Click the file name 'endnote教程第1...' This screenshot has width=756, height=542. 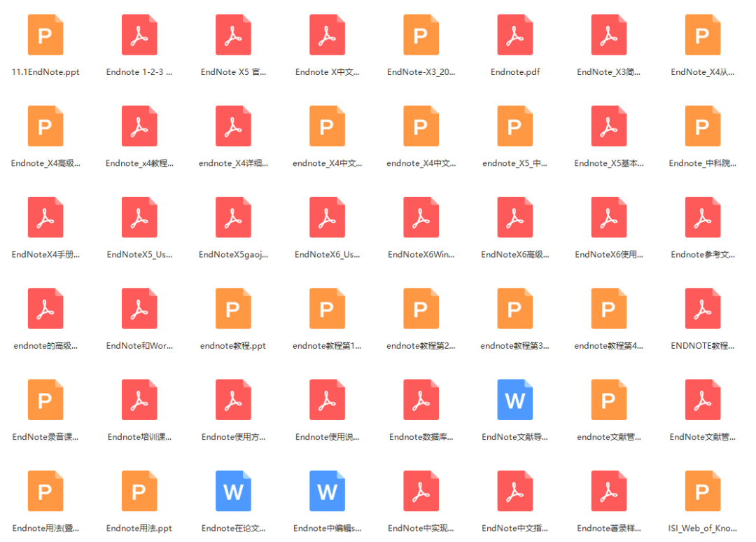[x=328, y=346]
